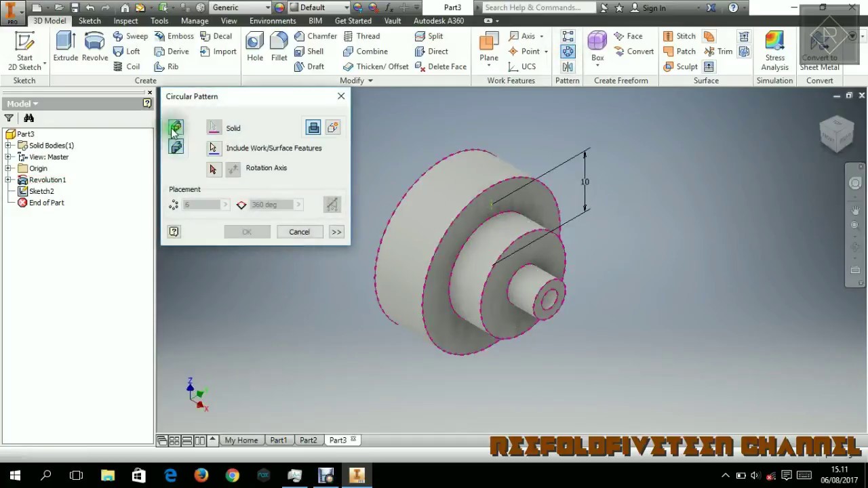The height and width of the screenshot is (488, 868).
Task: Select Sketch2 in browser
Action: [41, 191]
